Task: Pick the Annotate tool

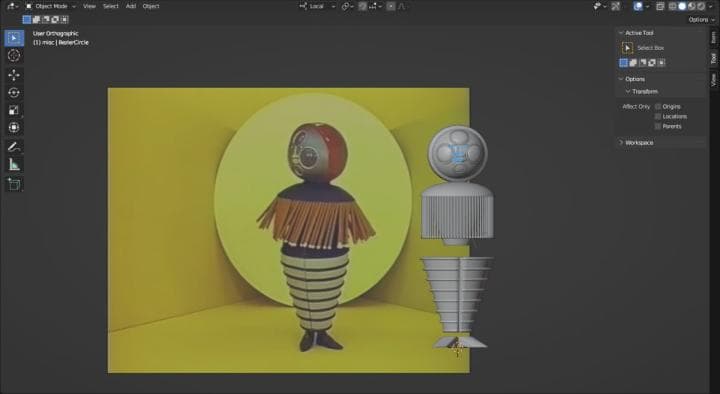Action: click(x=14, y=146)
